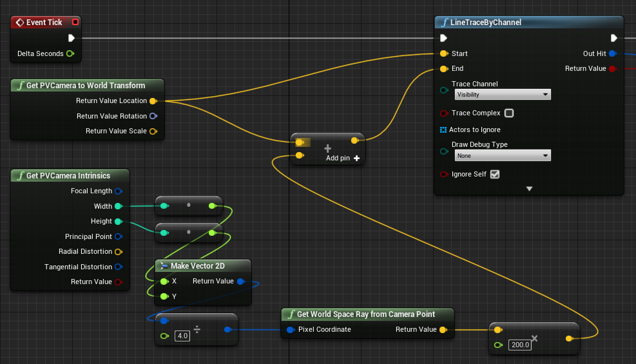The image size is (636, 364).
Task: Click Make Vector 2D X input pin
Action: [164, 282]
